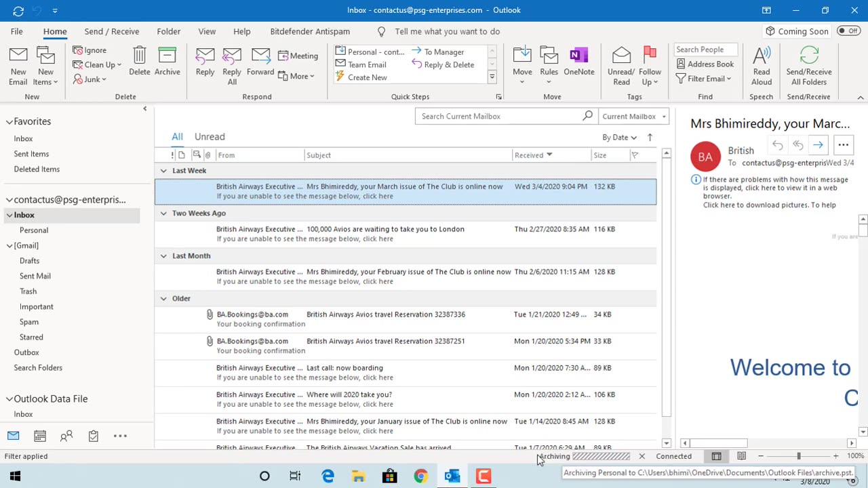The height and width of the screenshot is (488, 868).
Task: Click Tell me what you want to do
Action: [447, 31]
